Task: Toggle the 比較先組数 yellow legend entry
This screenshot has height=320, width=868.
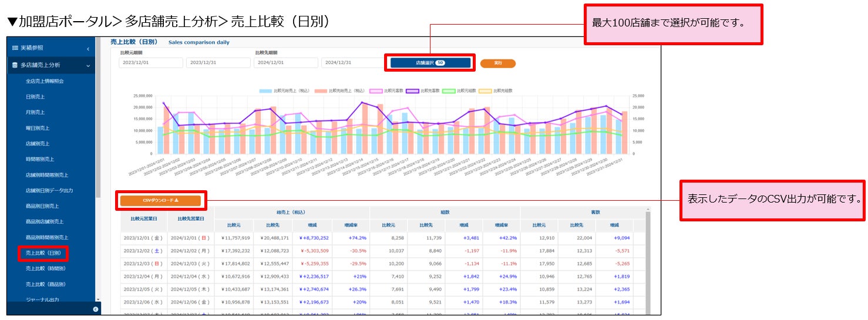Action: point(497,91)
